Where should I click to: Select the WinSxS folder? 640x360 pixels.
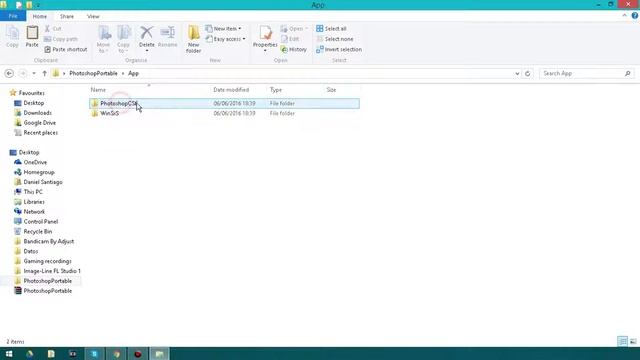pyautogui.click(x=224, y=113)
